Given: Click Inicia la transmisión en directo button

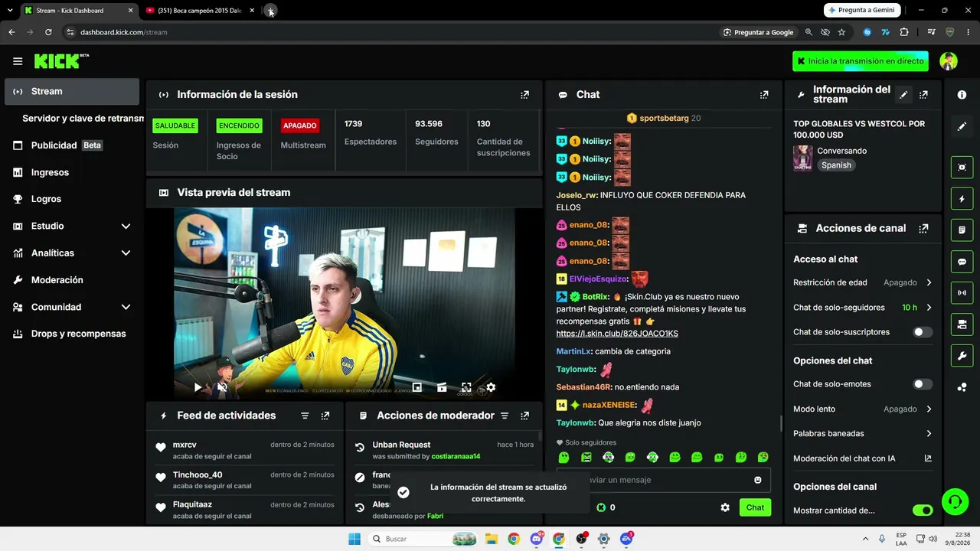Looking at the screenshot, I should [861, 61].
